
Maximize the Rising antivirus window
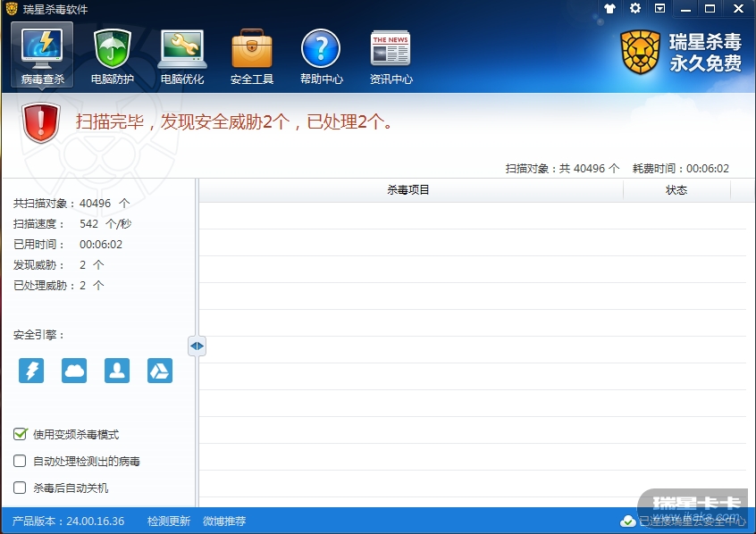click(710, 9)
